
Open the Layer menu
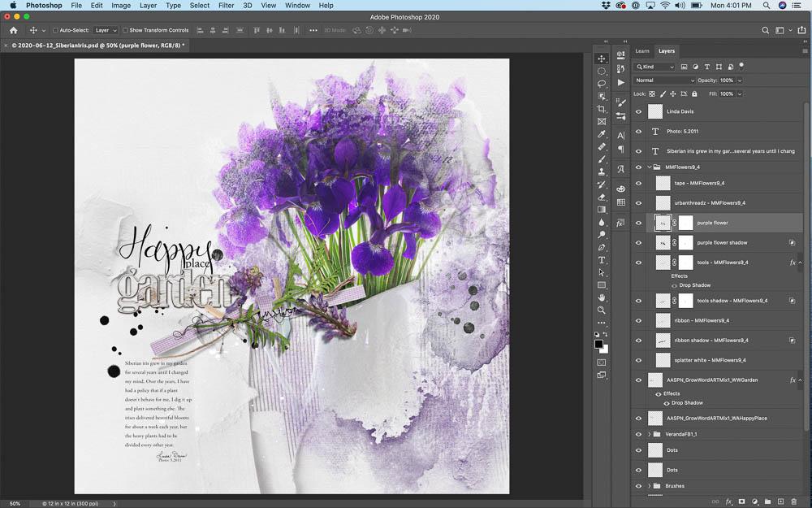148,5
